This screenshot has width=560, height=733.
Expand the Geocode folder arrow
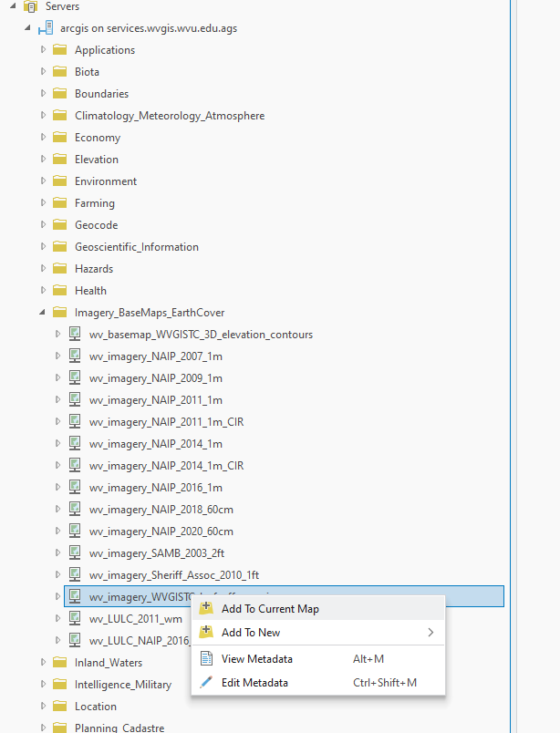tap(43, 224)
